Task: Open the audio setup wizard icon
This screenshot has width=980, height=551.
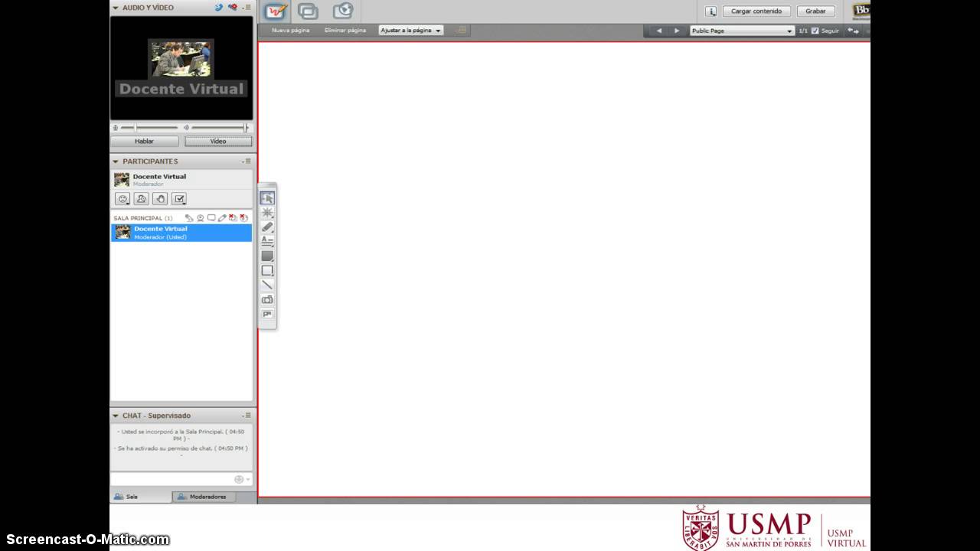Action: point(219,8)
